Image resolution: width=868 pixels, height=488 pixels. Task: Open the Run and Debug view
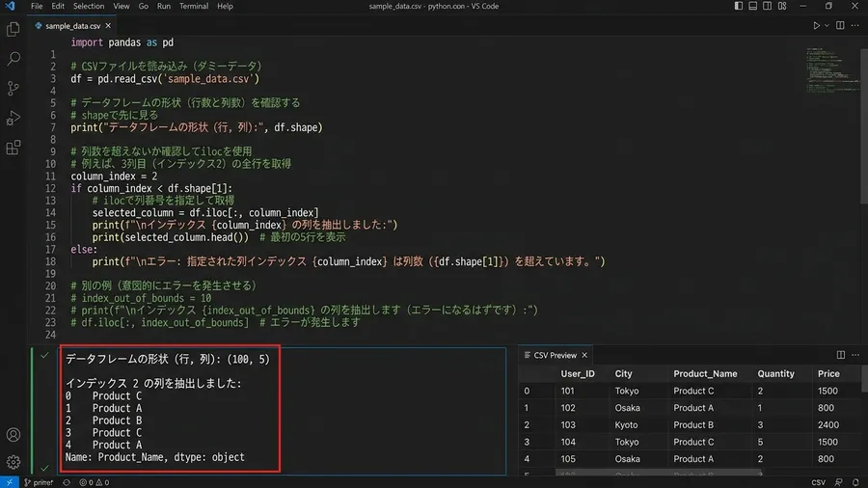14,118
